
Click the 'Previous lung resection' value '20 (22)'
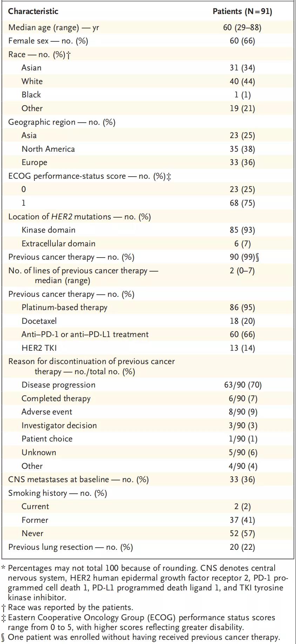tap(242, 547)
